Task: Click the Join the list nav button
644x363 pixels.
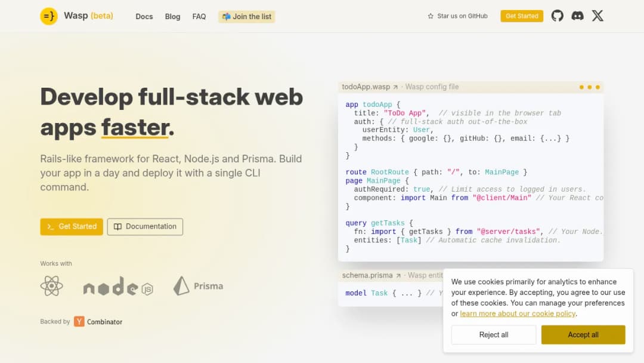Action: (246, 17)
